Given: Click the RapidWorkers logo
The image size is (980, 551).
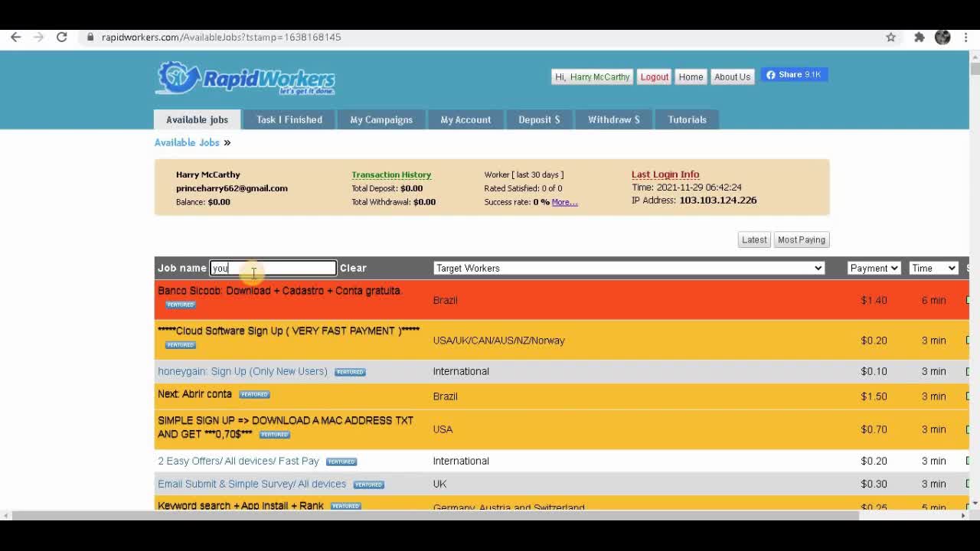Looking at the screenshot, I should click(x=245, y=78).
